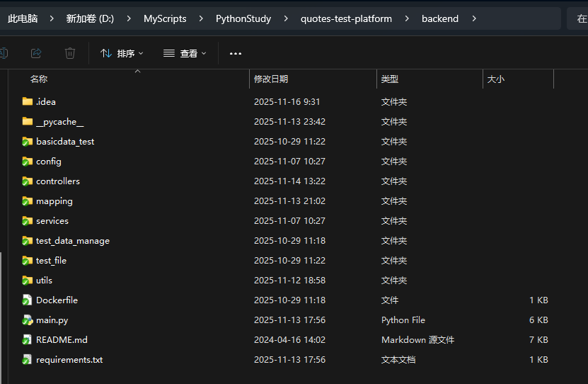The image size is (588, 384).
Task: Sort by 修改日期 column header
Action: click(x=271, y=79)
